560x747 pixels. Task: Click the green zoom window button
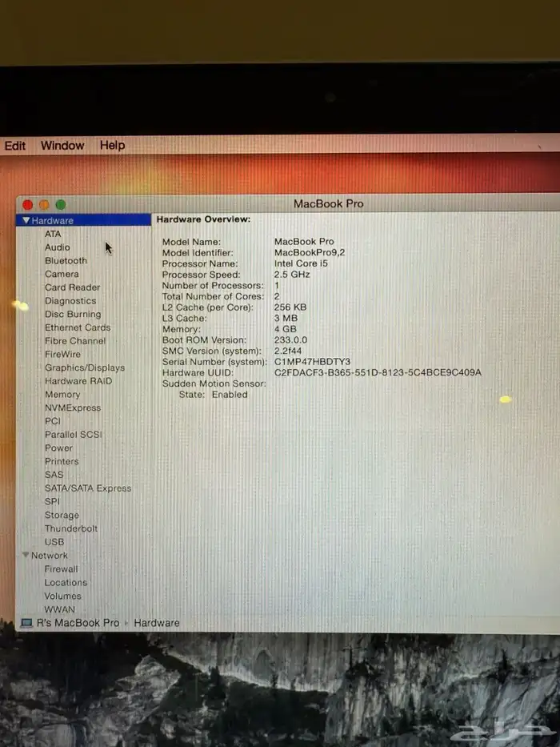click(60, 205)
